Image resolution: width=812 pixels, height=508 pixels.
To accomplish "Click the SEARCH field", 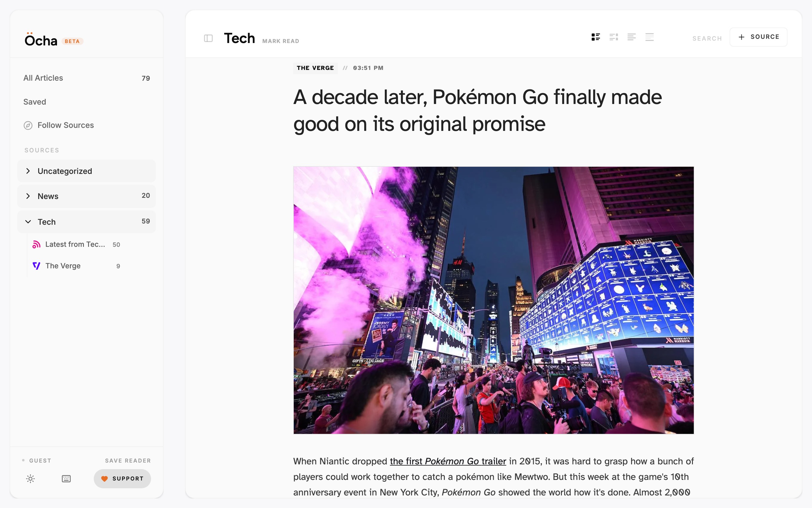I will (707, 39).
